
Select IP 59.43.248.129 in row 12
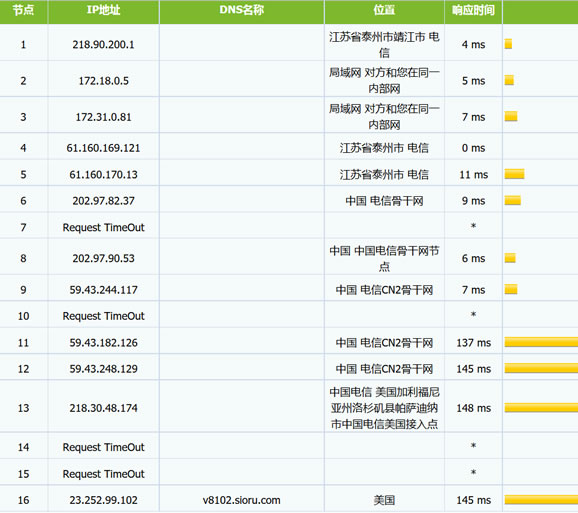[x=104, y=369]
